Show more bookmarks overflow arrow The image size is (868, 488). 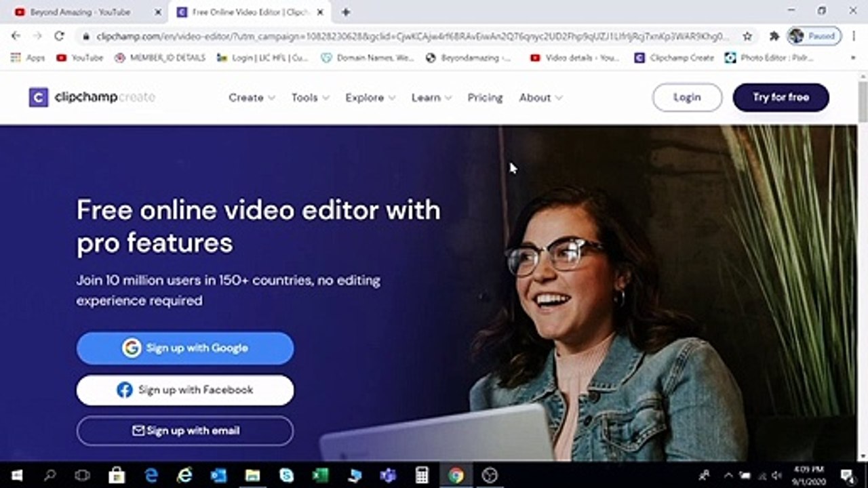[852, 58]
